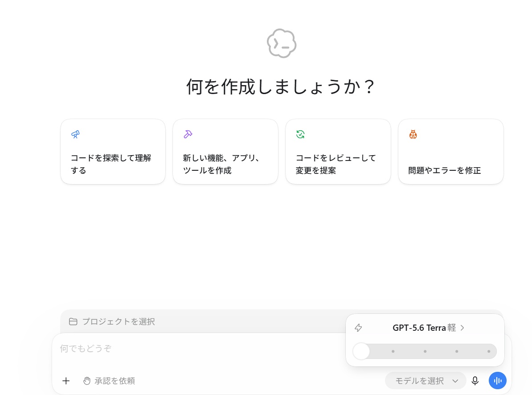This screenshot has width=532, height=395.
Task: Select コードを探索して理解する card
Action: click(x=113, y=151)
